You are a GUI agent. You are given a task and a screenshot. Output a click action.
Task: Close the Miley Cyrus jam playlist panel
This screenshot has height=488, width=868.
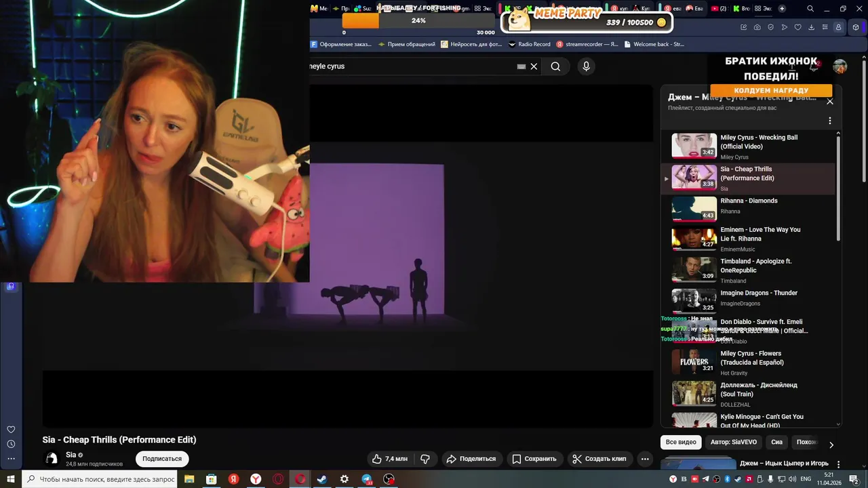(829, 102)
